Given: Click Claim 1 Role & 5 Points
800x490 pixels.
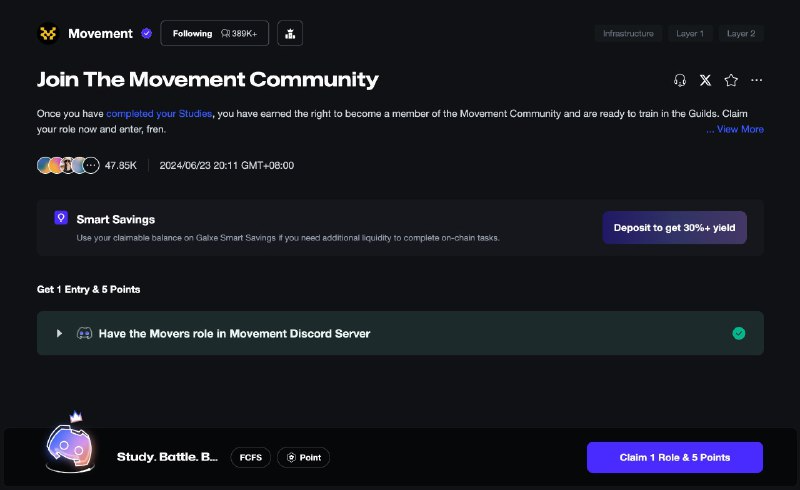Looking at the screenshot, I should 674,457.
